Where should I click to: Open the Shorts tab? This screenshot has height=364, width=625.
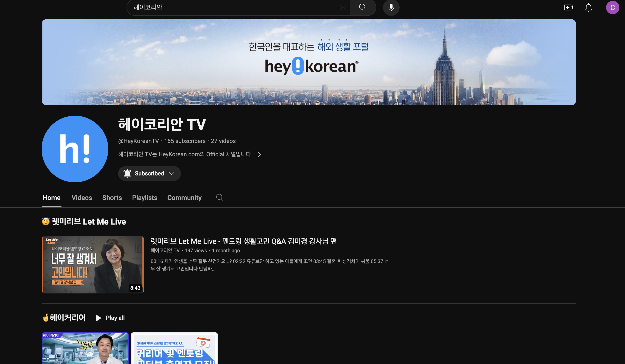(112, 198)
